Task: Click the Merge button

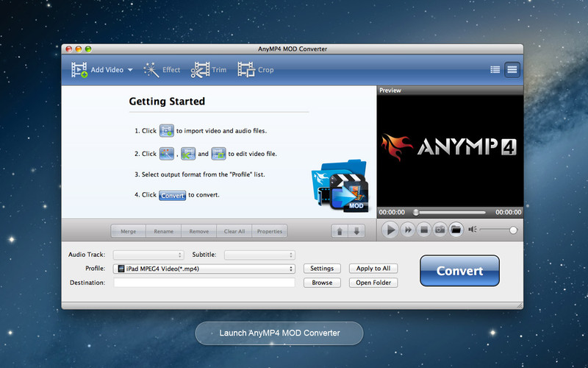Action: (x=128, y=231)
